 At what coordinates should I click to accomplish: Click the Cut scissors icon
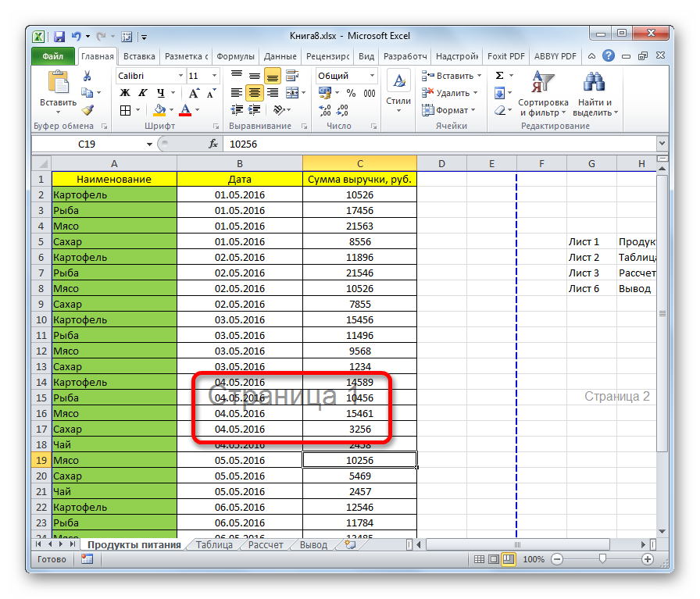pos(87,76)
